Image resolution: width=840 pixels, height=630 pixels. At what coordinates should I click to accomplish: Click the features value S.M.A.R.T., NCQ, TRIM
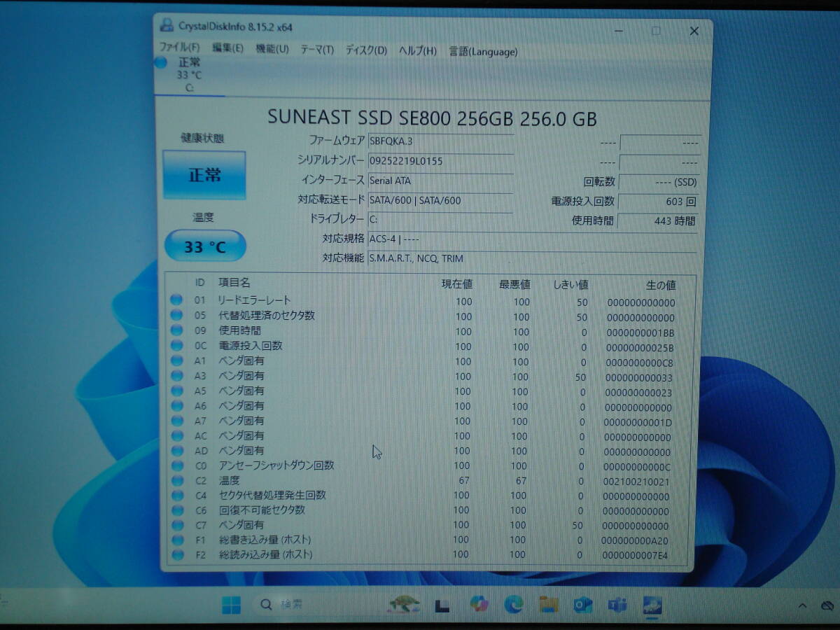pos(533,258)
